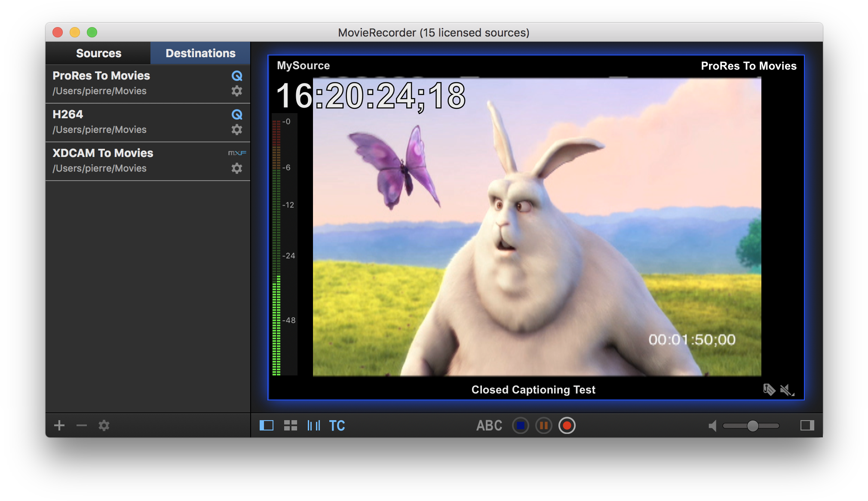Viewport: 868px width, 501px height.
Task: Click the MySource label in the viewer
Action: [x=304, y=65]
